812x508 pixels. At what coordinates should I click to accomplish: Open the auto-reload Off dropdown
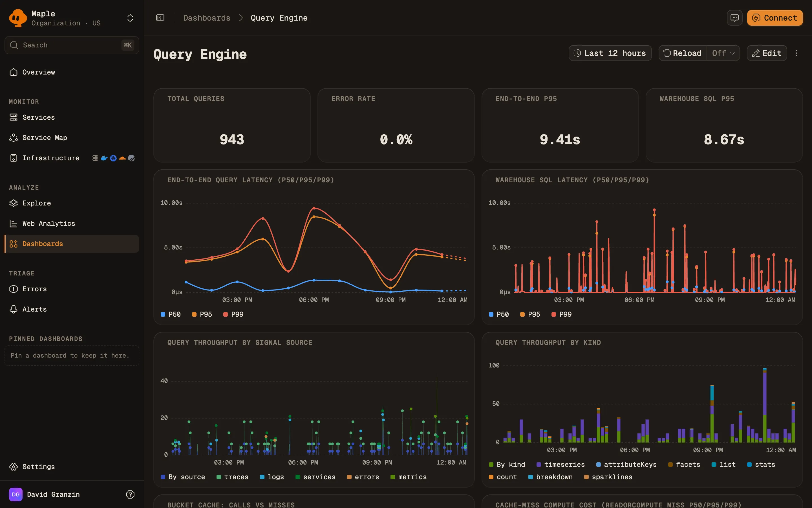(723, 53)
